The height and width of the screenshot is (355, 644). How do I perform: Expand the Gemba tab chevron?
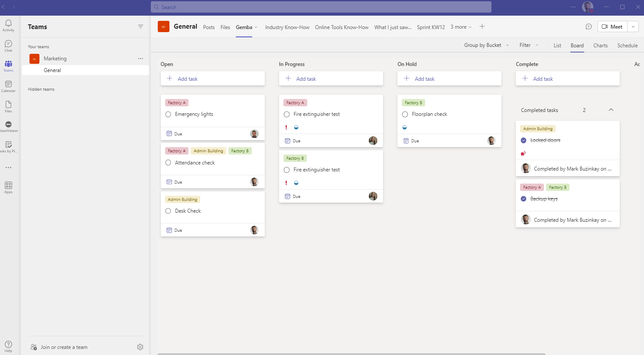click(x=256, y=27)
